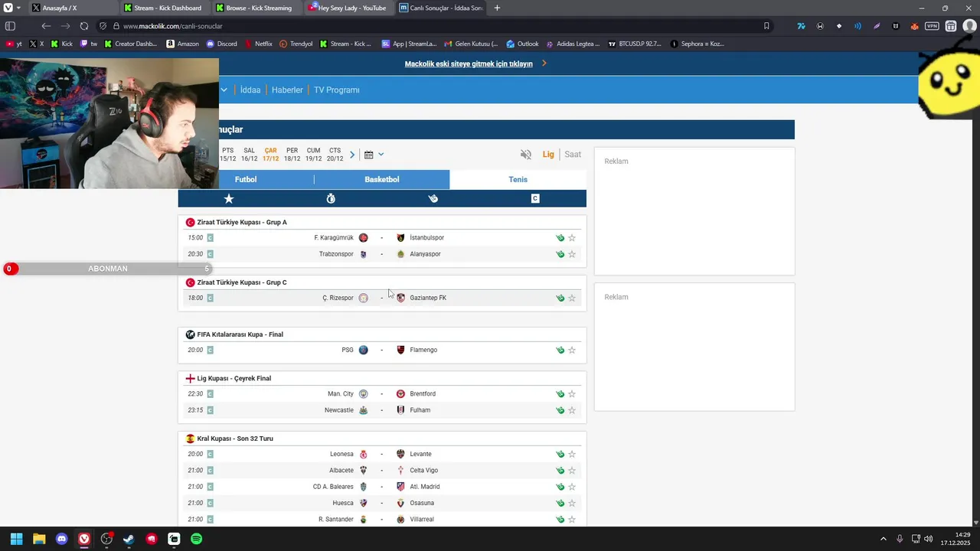Screen dimensions: 980x551
Task: Sort results by Lig
Action: pyautogui.click(x=548, y=155)
